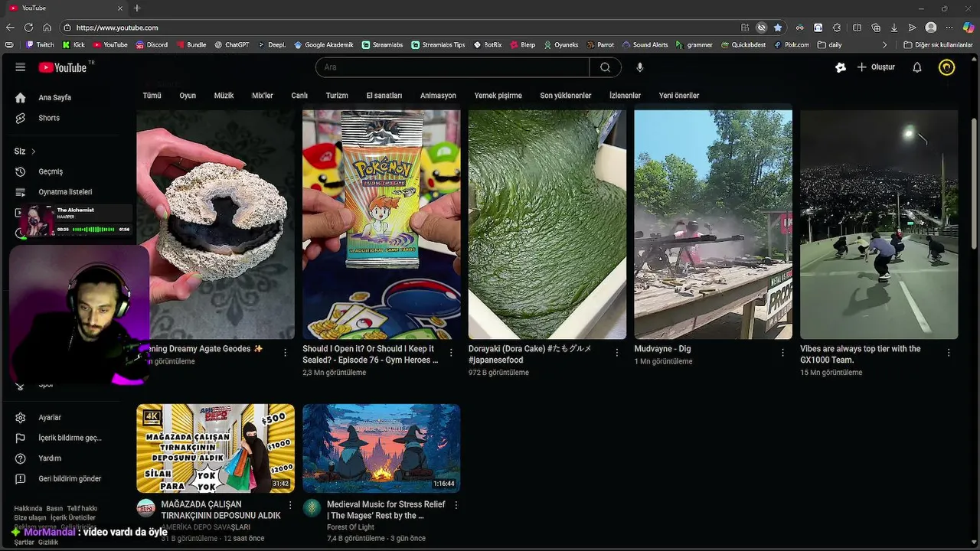The image size is (980, 551).
Task: Open options menu for Agate Geodes short
Action: [x=285, y=353]
